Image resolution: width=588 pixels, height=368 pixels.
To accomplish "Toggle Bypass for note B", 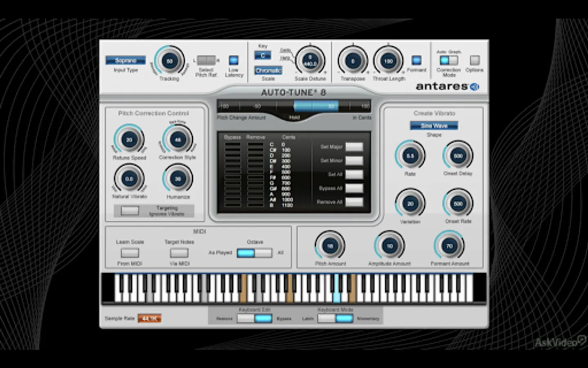I will point(232,205).
